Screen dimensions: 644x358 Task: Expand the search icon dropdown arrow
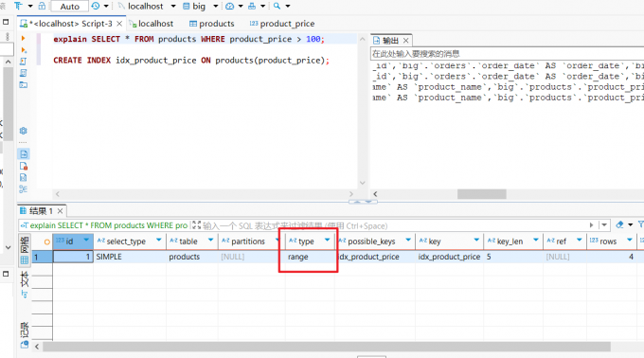tap(288, 7)
